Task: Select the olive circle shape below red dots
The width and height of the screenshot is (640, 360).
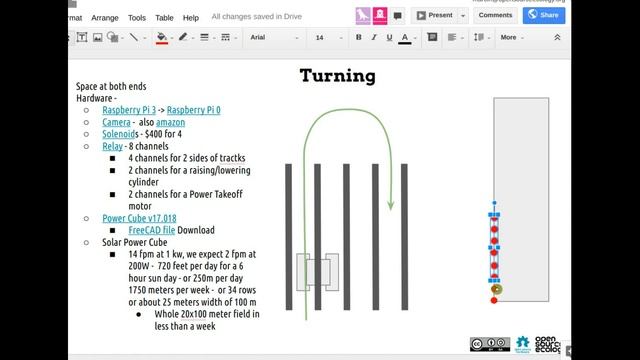Action: click(496, 289)
